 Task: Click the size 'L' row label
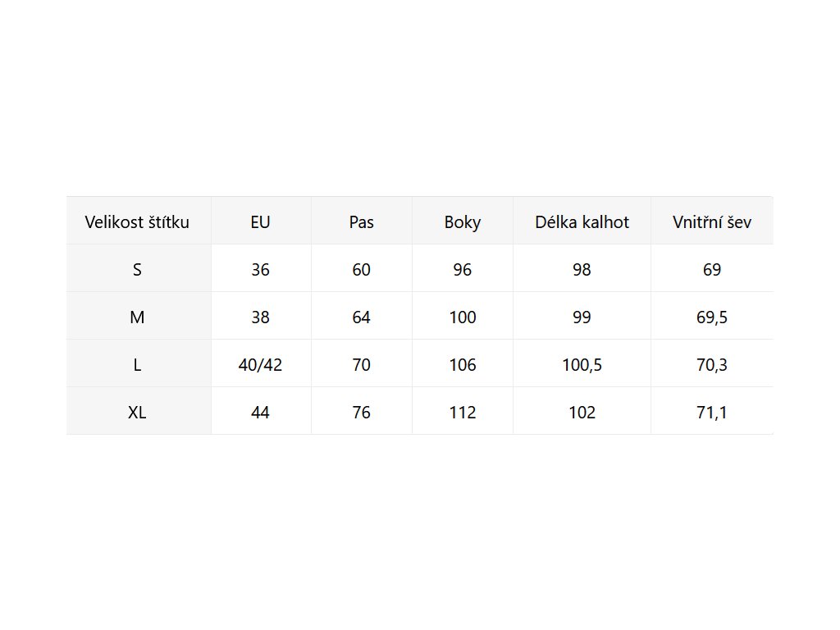point(137,364)
